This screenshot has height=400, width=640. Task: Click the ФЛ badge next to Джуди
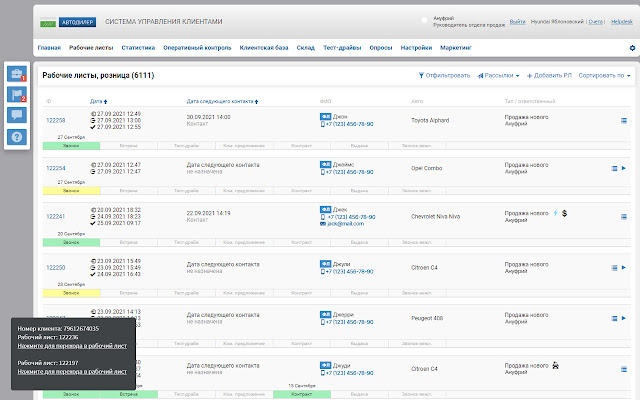click(x=325, y=365)
